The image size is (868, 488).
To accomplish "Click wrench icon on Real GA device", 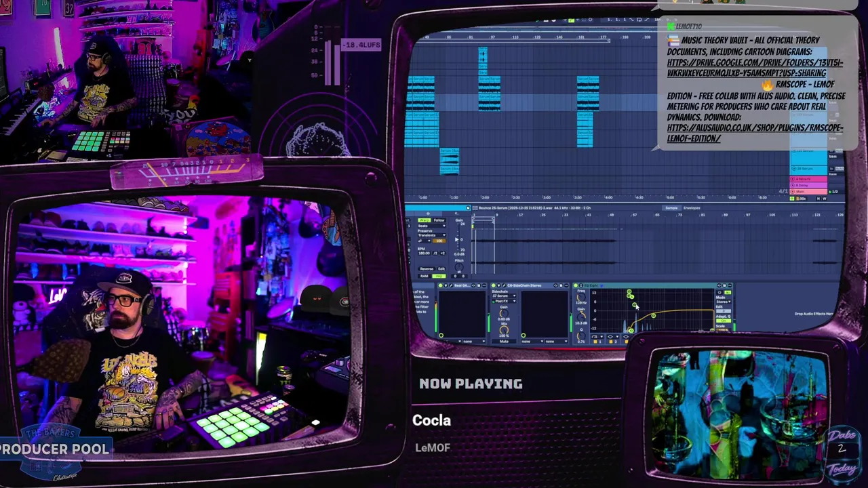I will pyautogui.click(x=451, y=285).
